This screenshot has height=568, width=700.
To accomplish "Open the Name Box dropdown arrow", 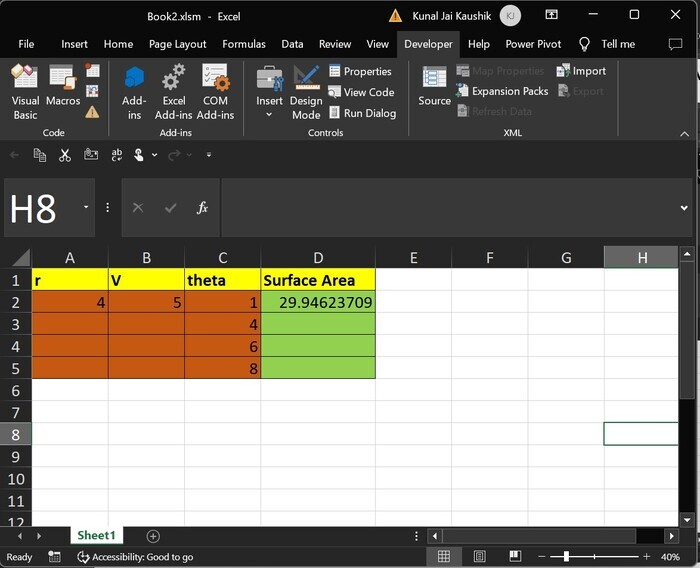I will pyautogui.click(x=86, y=208).
